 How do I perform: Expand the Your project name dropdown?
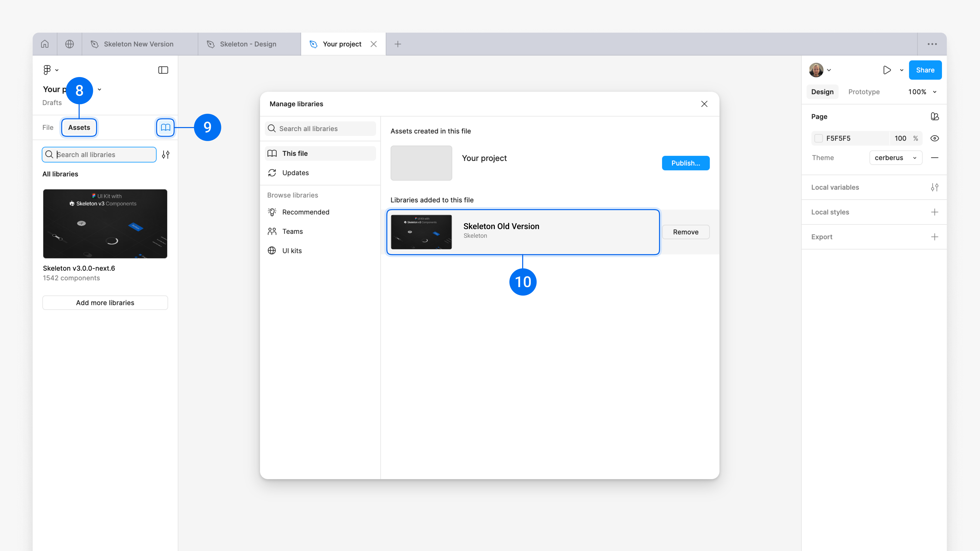click(x=99, y=89)
